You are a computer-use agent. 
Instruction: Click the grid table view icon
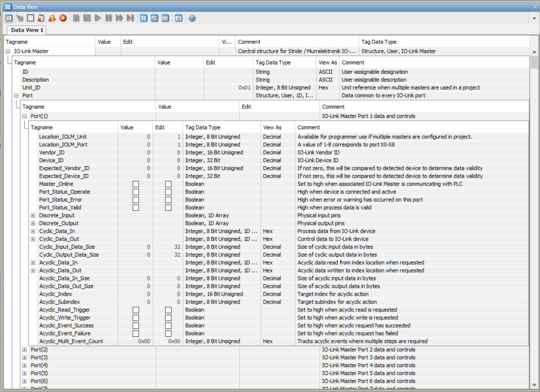coord(165,18)
